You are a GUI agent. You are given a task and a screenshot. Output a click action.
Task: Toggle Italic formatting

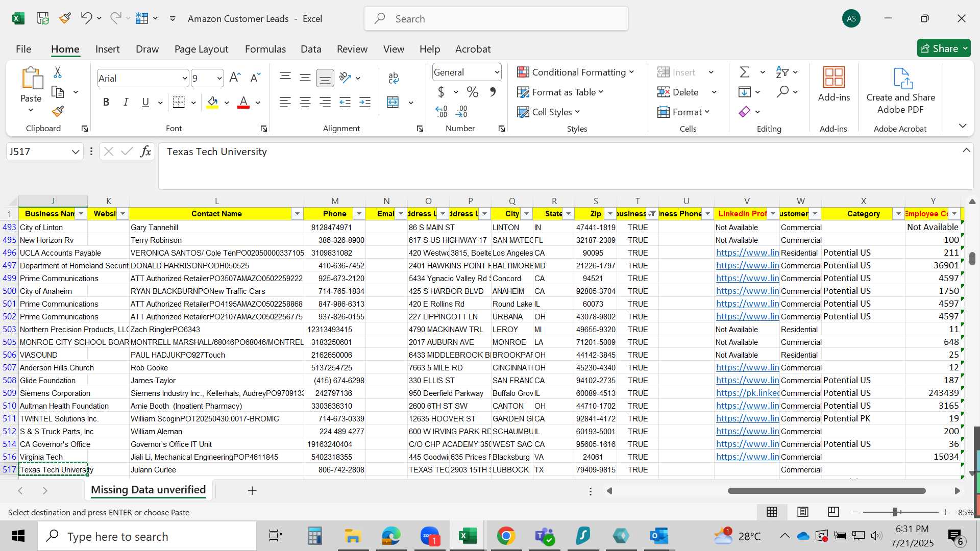[126, 102]
